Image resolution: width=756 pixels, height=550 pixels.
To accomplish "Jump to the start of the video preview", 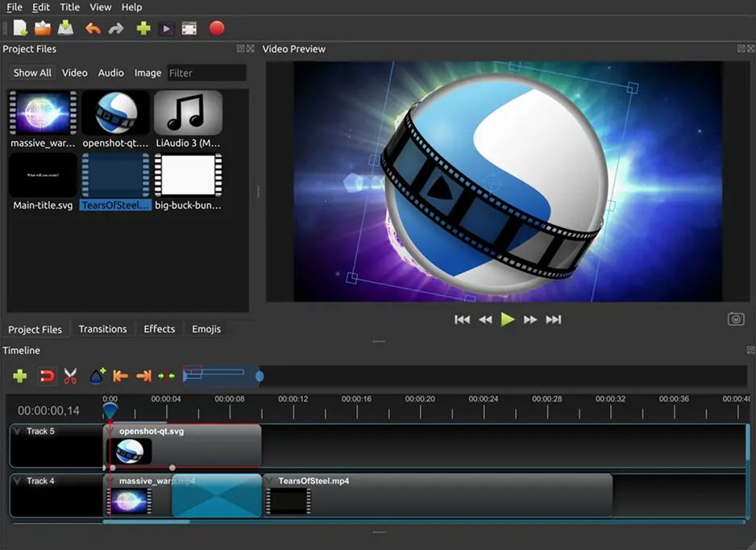I will (462, 319).
